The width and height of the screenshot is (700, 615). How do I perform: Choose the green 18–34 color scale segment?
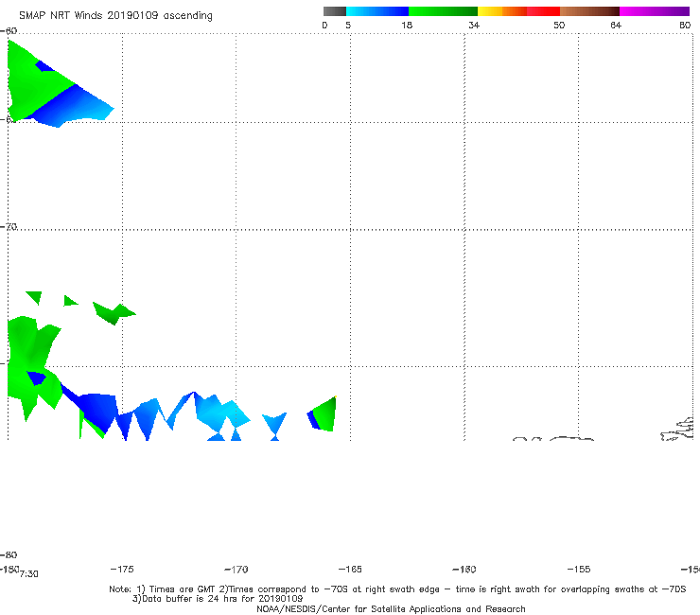coord(443,11)
